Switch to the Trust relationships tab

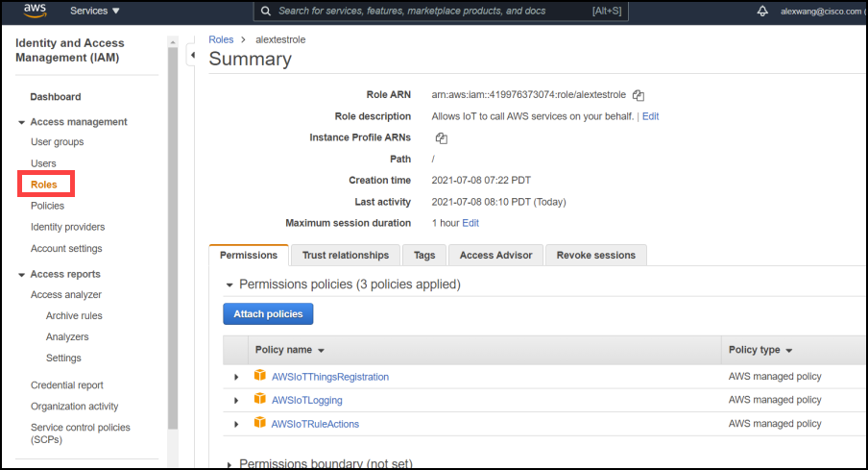pos(346,255)
